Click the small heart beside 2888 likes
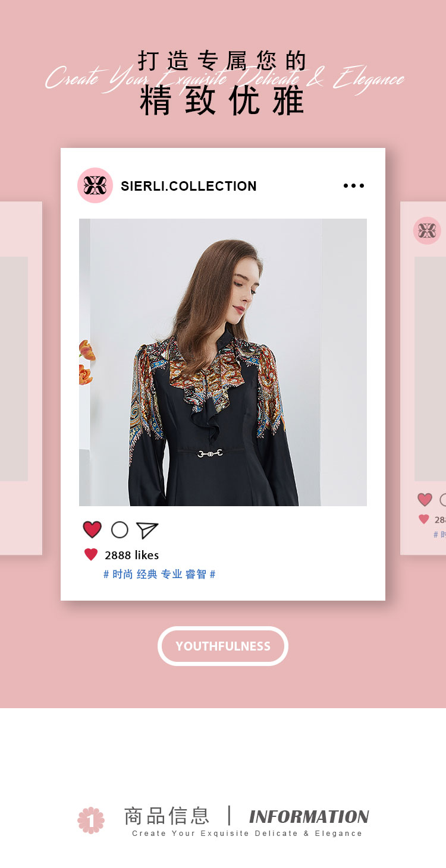446x868 pixels. tap(91, 554)
